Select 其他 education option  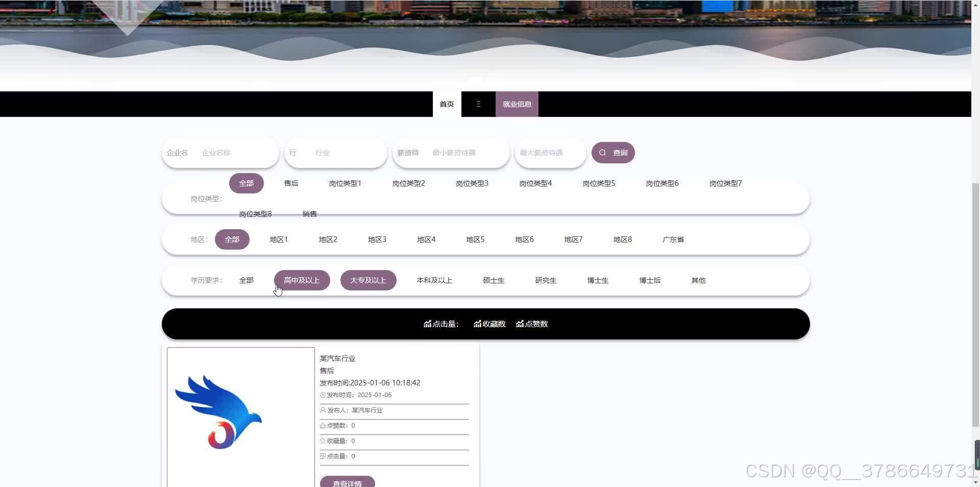tap(698, 280)
